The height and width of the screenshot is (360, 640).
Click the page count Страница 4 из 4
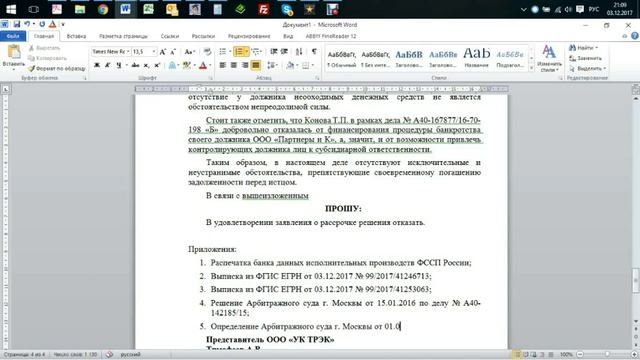(24, 354)
